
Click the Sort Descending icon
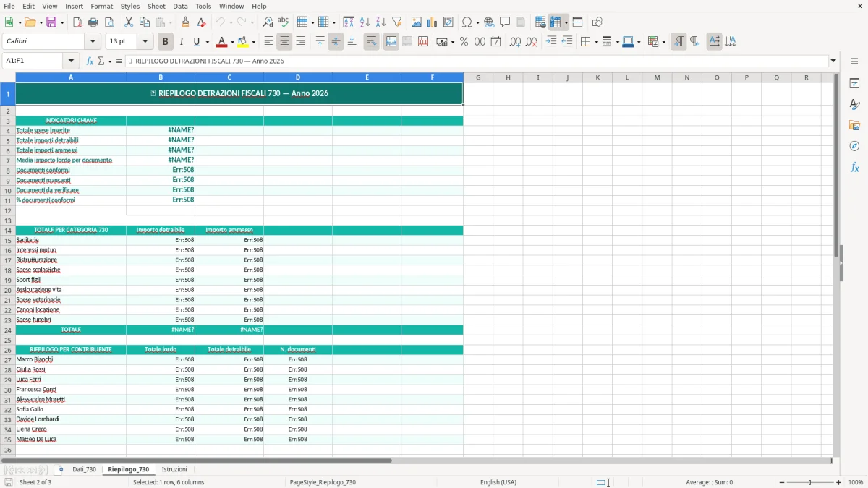coord(381,22)
